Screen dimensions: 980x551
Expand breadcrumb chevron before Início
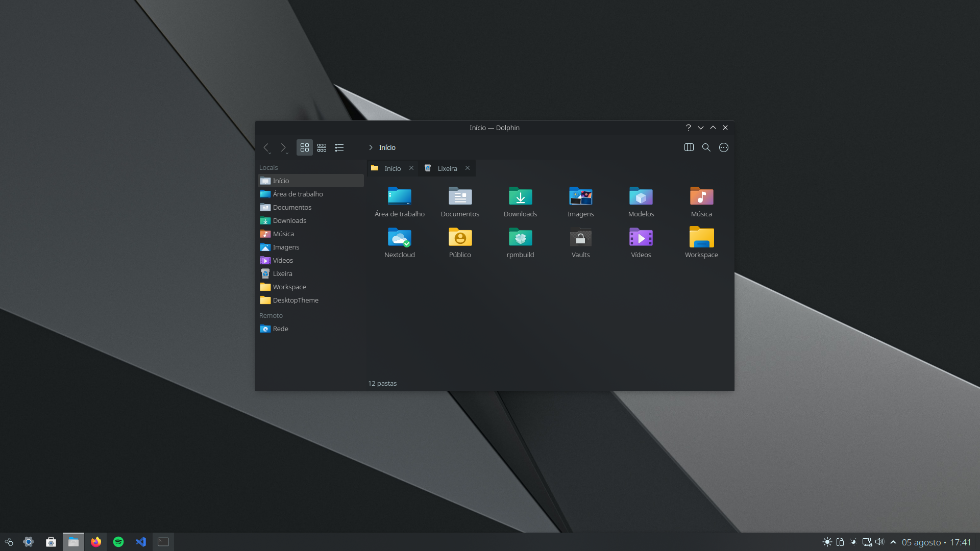click(x=371, y=147)
